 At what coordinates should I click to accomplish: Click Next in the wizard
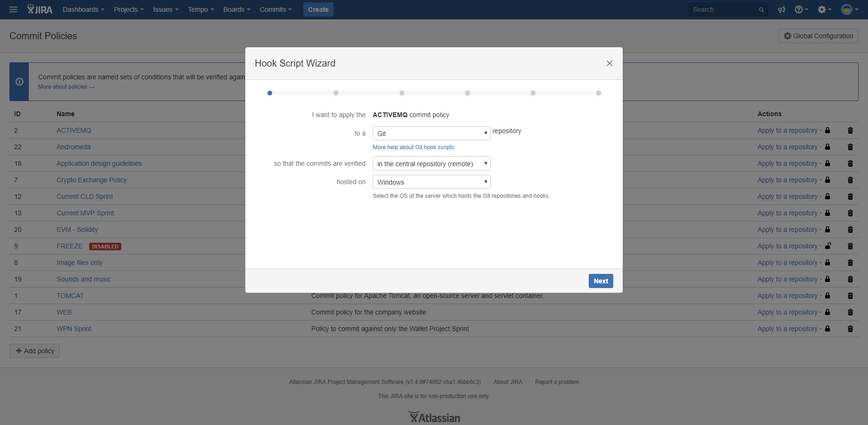click(x=601, y=281)
